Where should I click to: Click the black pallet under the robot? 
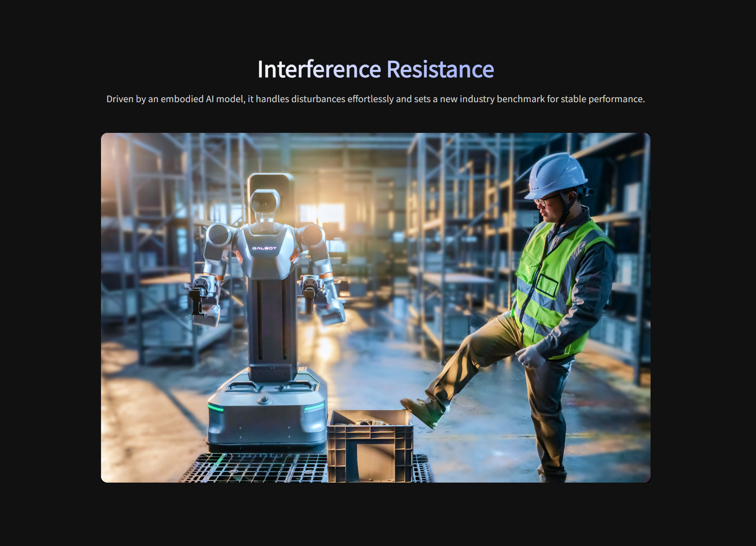click(259, 468)
